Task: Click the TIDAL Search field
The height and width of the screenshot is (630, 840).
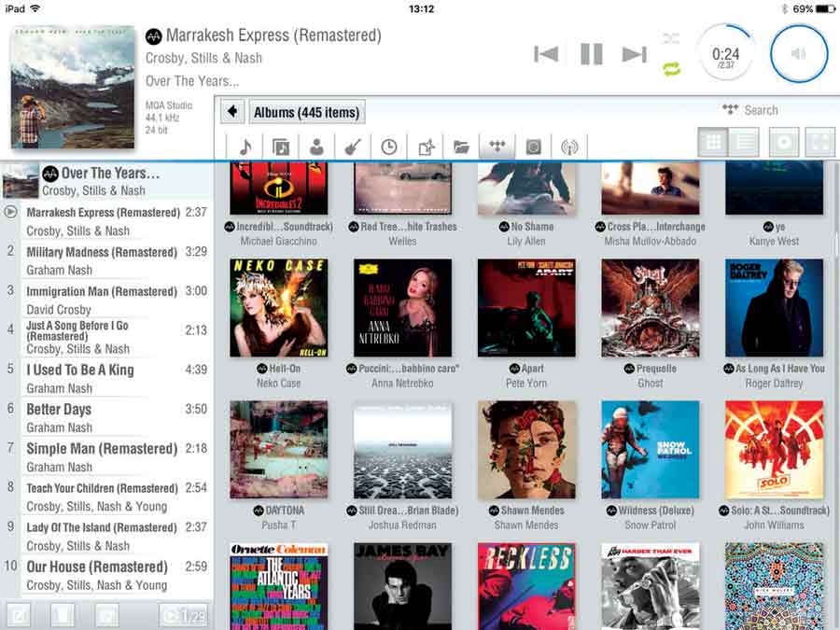Action: click(750, 110)
